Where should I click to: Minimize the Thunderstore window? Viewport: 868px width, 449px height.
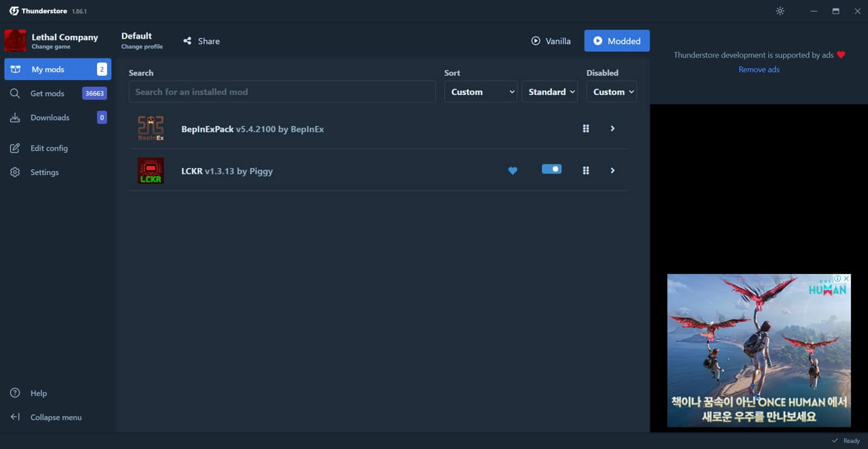coord(814,11)
